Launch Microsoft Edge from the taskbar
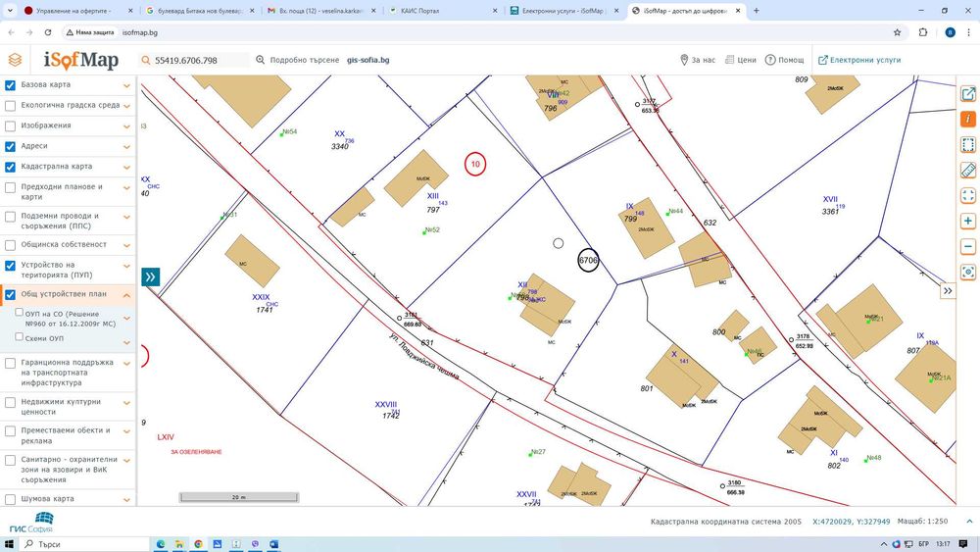The image size is (980, 552). pyautogui.click(x=161, y=544)
